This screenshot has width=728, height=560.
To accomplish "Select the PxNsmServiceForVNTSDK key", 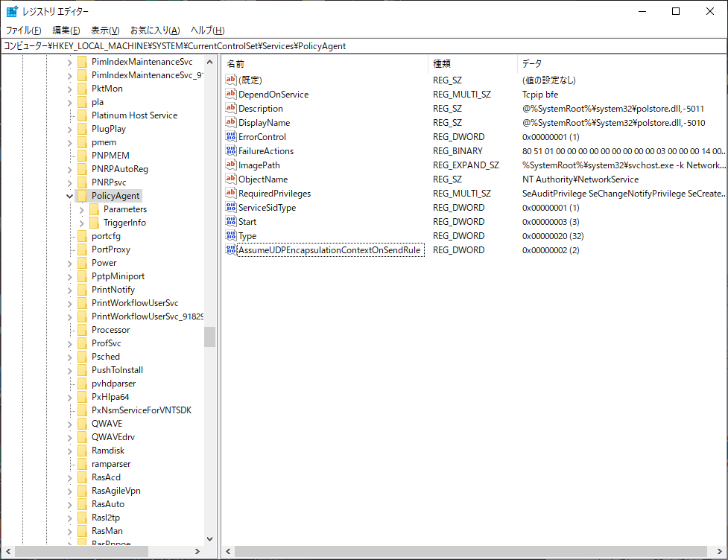I will (141, 410).
